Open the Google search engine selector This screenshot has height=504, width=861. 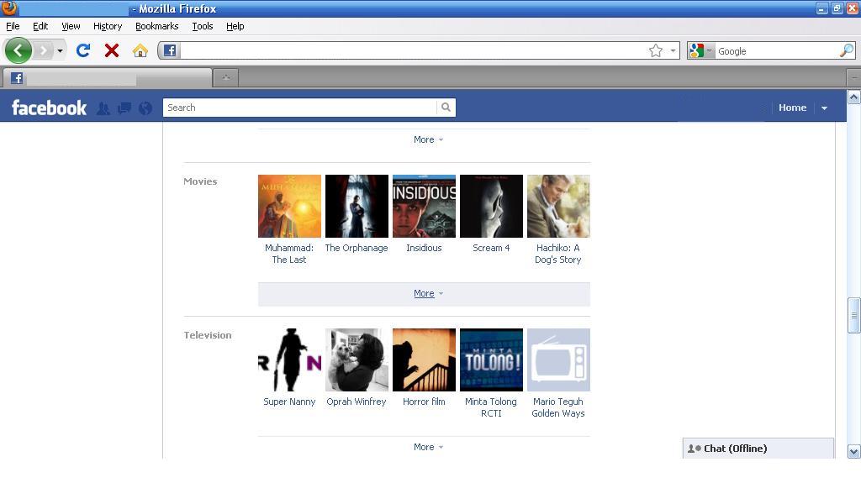(700, 51)
